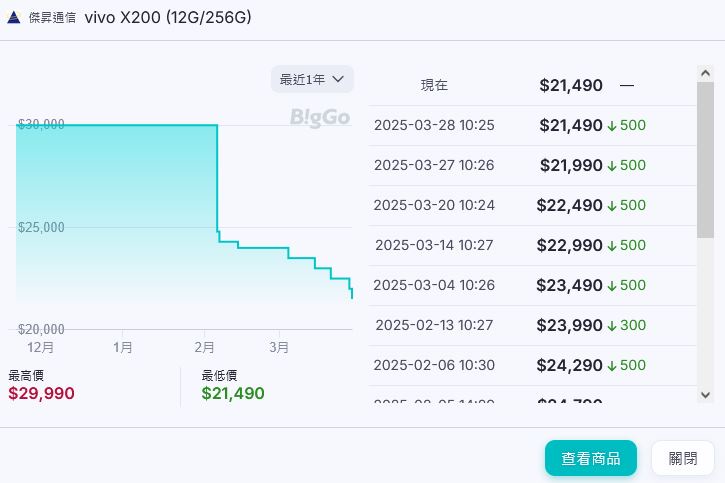725x483 pixels.
Task: Click the down arrow beside $22,990
Action: 612,246
